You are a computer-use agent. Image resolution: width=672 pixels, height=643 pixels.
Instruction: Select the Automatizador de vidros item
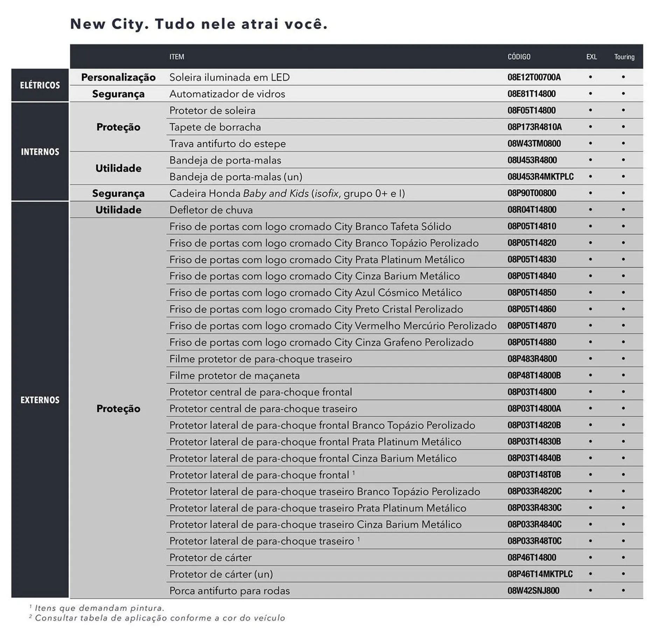coord(227,94)
